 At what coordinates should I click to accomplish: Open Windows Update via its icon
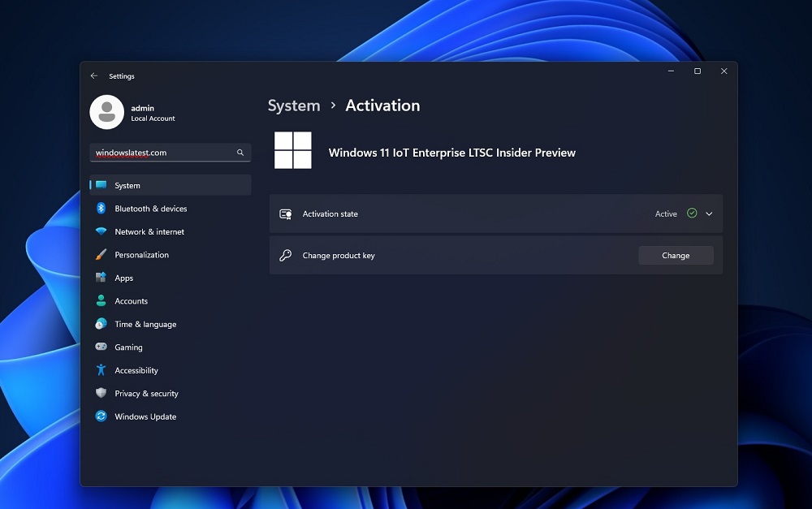pos(100,416)
